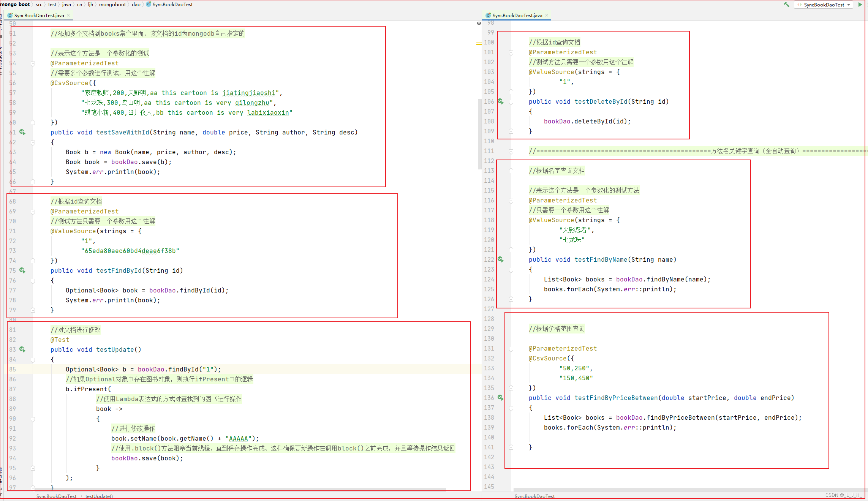Screen dimensions: 868x501
Task: Click SyncBookDaoTest in the left editor's bottom breadcrumb
Action: click(56, 496)
